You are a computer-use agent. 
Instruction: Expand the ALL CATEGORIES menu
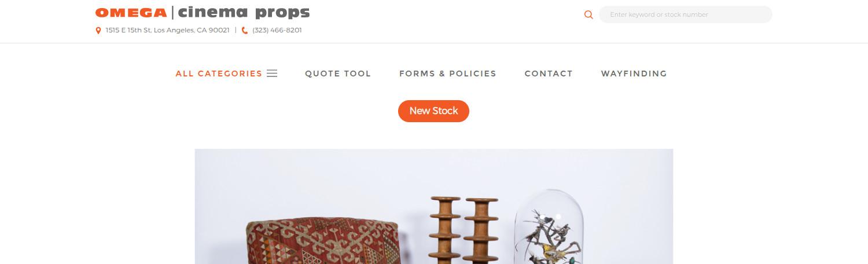coord(219,74)
